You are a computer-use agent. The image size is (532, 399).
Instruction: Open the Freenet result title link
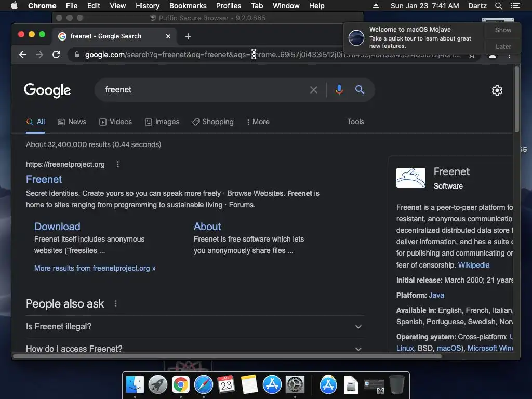tap(44, 179)
